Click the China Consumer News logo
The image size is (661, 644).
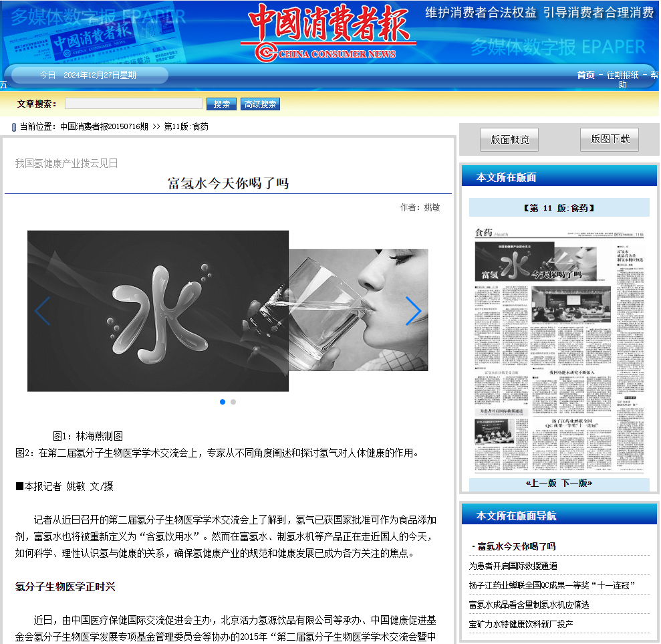(328, 33)
